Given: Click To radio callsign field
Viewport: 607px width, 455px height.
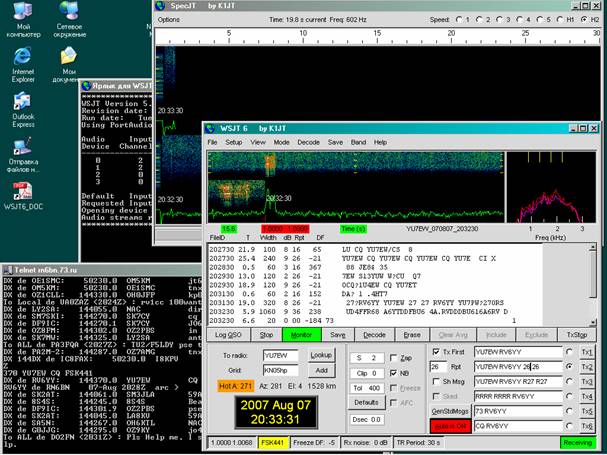Looking at the screenshot, I should [281, 355].
